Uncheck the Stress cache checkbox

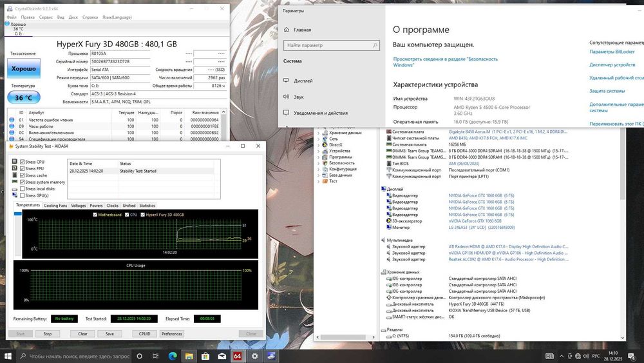pos(22,175)
